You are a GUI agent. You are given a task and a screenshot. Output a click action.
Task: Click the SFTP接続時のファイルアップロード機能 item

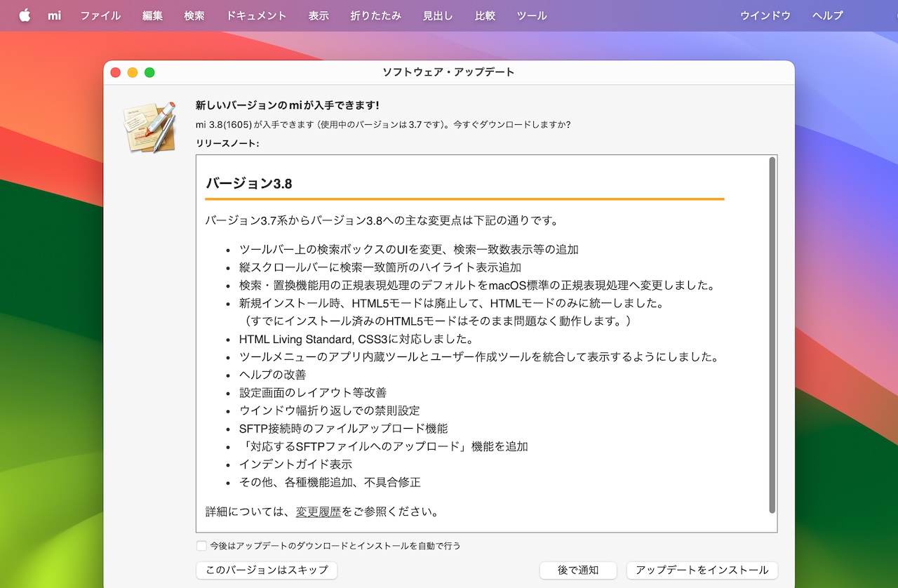point(344,429)
